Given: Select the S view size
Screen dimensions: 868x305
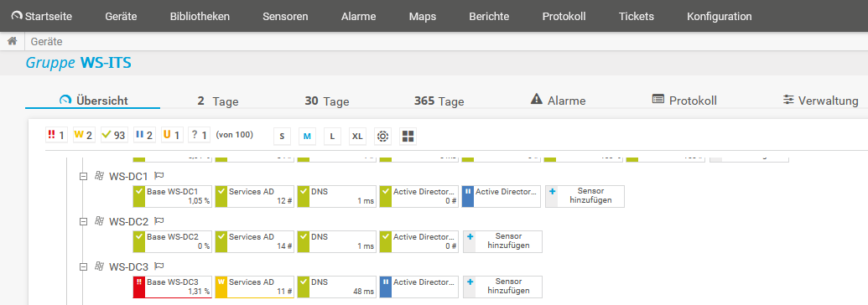Looking at the screenshot, I should point(282,137).
